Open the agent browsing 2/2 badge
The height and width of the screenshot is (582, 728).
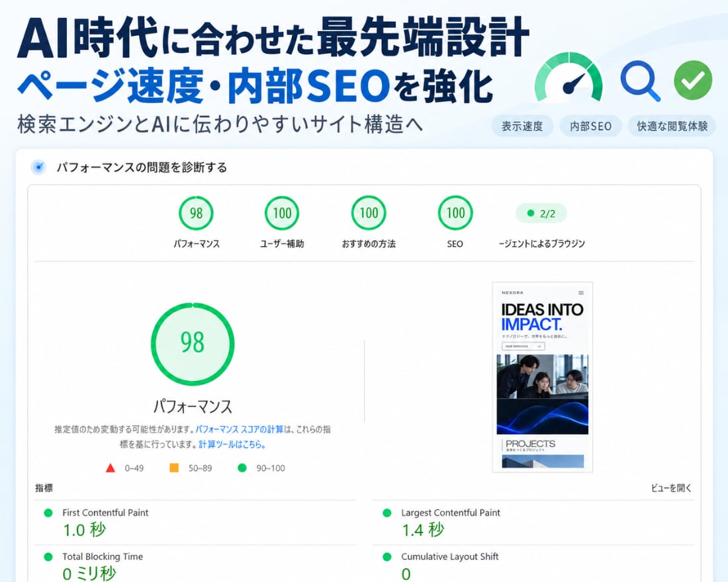click(x=541, y=214)
